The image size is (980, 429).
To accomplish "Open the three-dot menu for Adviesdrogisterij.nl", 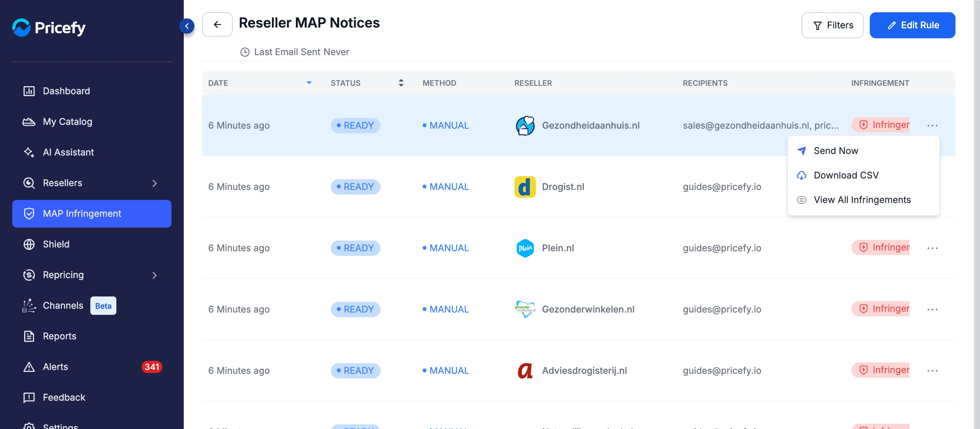I will (933, 371).
